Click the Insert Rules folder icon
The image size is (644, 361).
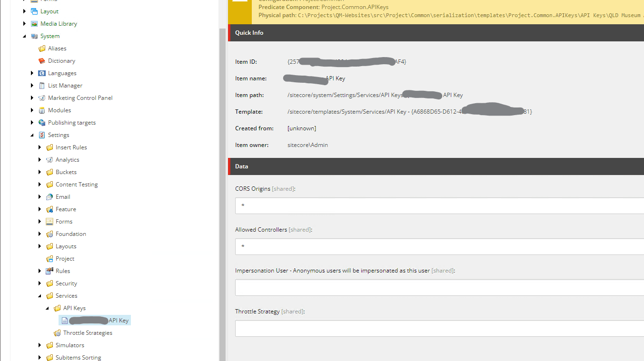coord(50,147)
